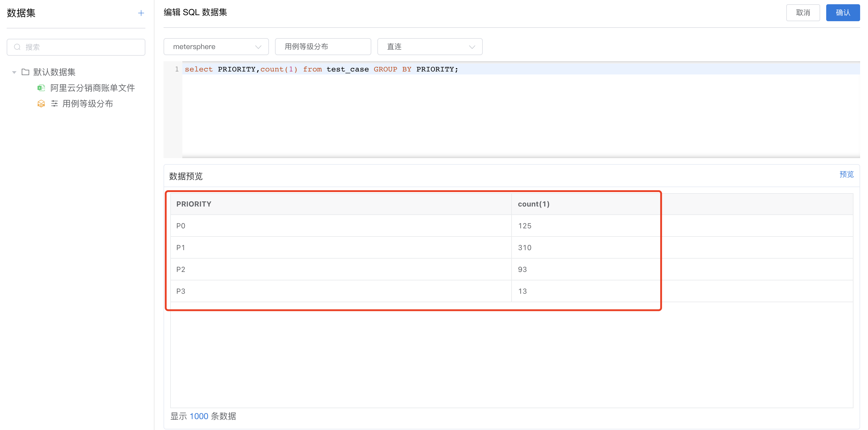Click the 取消 cancel button
Viewport: 868px width, 430px height.
click(x=803, y=13)
